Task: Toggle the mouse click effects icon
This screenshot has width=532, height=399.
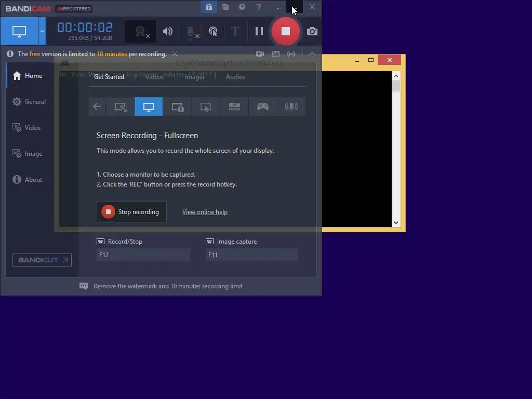Action: click(x=213, y=31)
